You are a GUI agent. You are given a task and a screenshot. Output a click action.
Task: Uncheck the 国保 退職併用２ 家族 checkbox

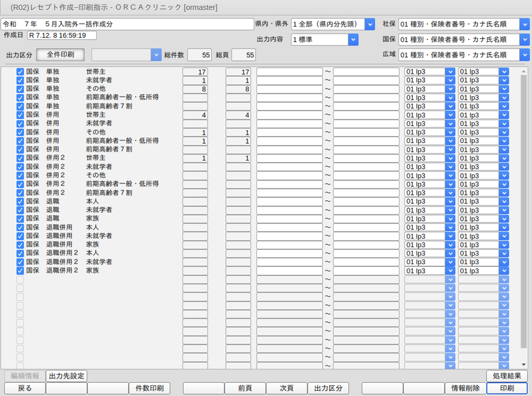tap(20, 271)
